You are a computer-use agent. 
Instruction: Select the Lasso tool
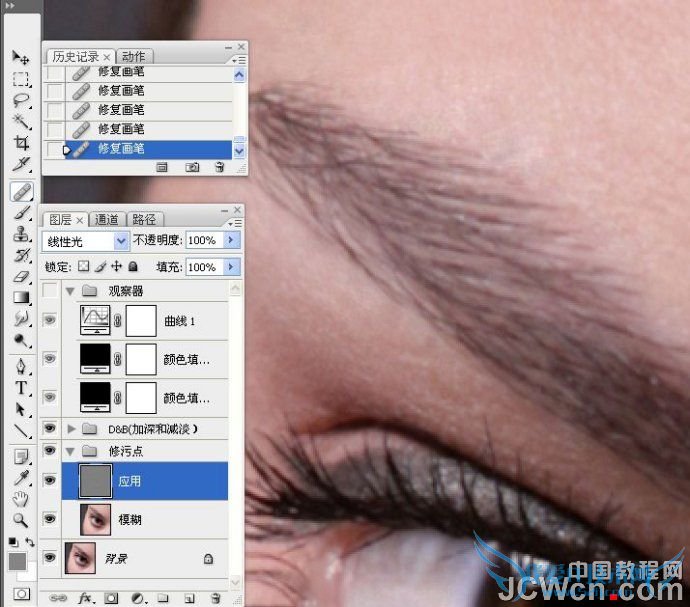[21, 100]
